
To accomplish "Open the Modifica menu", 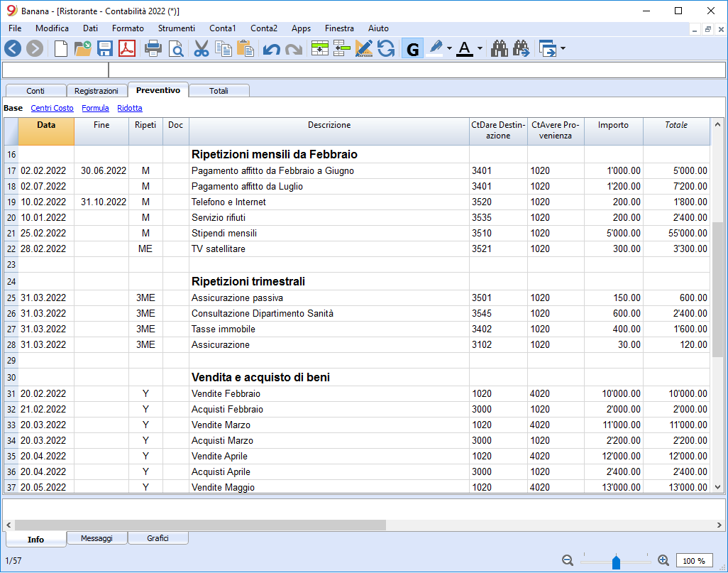I will pos(52,28).
